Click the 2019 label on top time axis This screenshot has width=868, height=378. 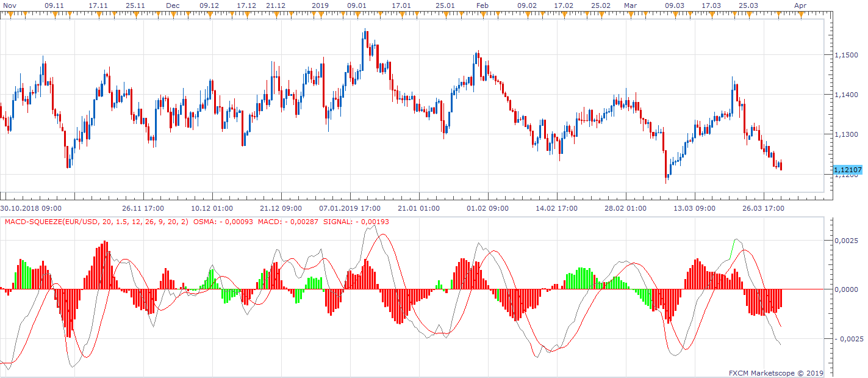click(x=320, y=5)
